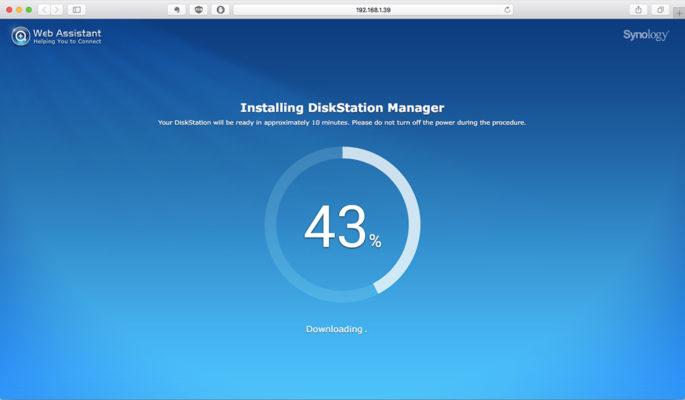Close the window with red button

(x=9, y=10)
